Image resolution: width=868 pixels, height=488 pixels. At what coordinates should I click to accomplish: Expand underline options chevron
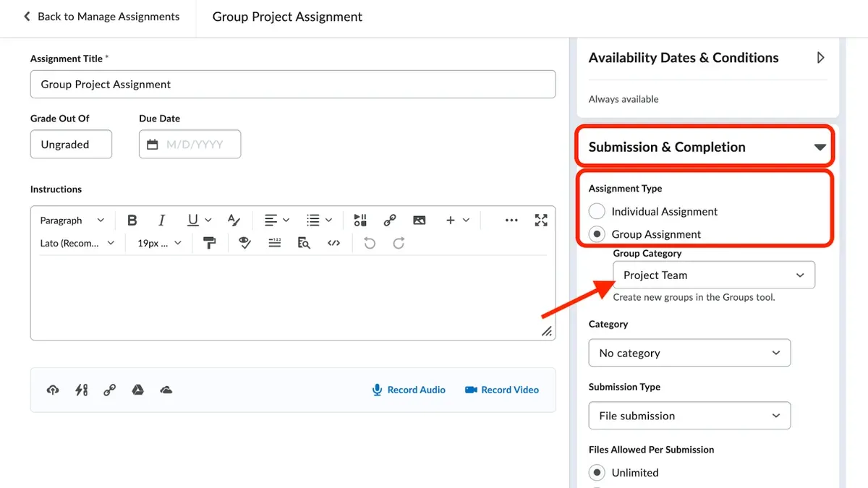(208, 221)
